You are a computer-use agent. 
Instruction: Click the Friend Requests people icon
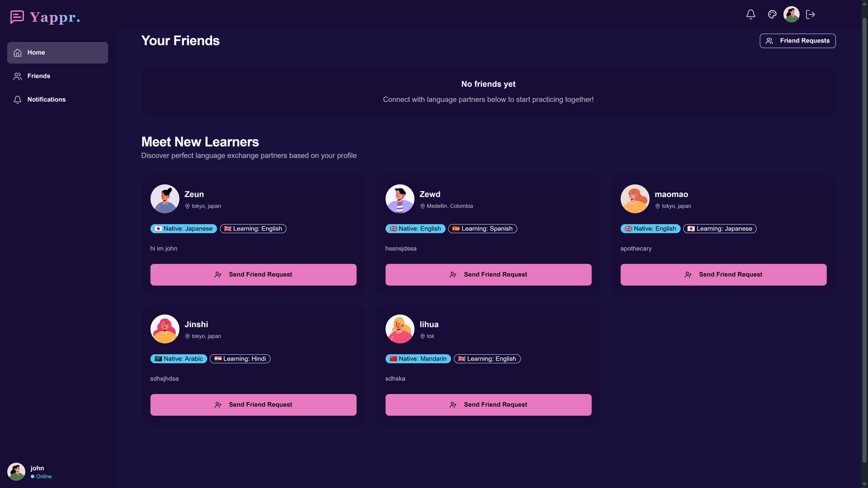770,41
